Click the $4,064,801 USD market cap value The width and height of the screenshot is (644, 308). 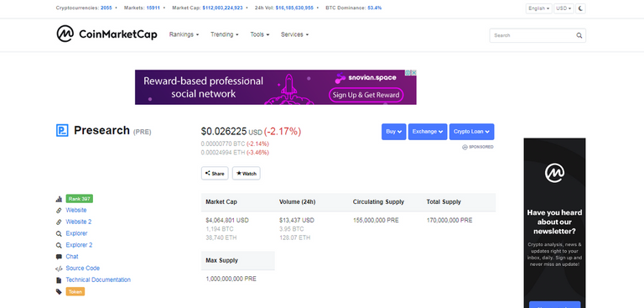click(227, 221)
